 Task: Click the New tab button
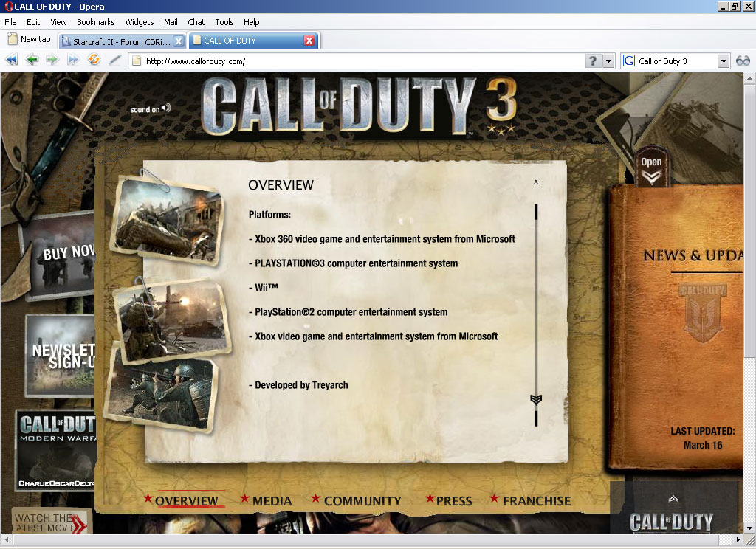point(30,40)
